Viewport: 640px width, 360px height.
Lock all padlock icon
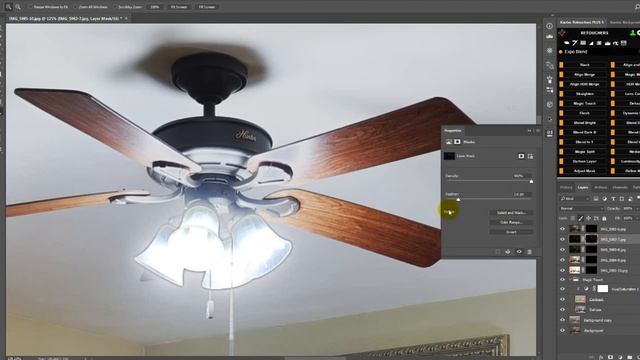[604, 218]
